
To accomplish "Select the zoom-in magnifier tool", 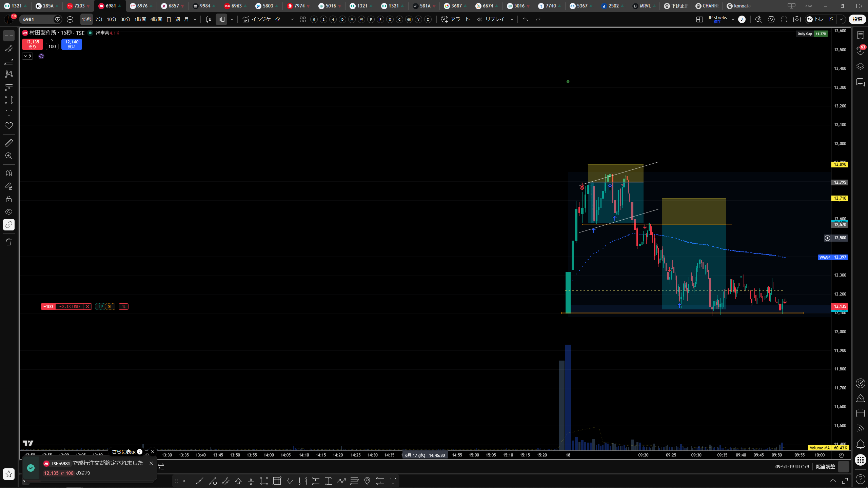I will click(x=9, y=156).
